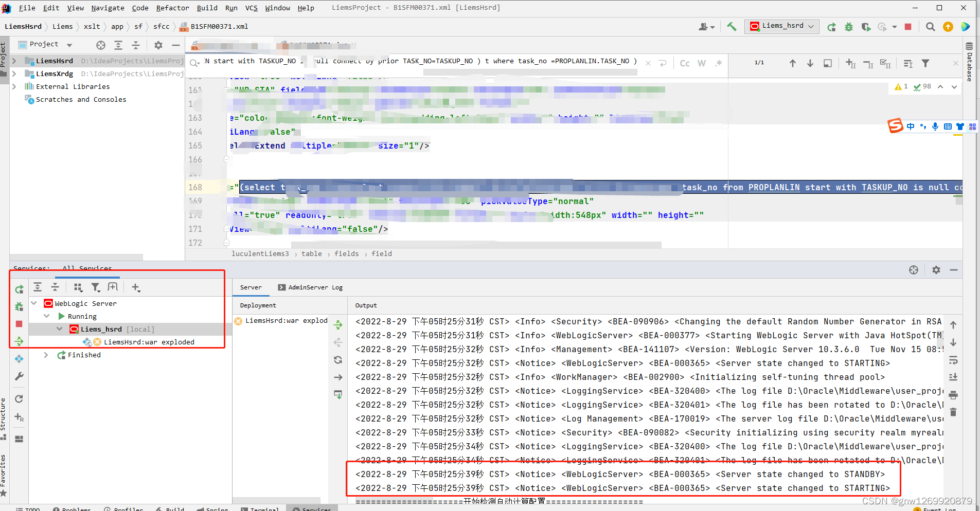Switch to the AdminServer Log tab
The image size is (980, 511).
coord(315,287)
